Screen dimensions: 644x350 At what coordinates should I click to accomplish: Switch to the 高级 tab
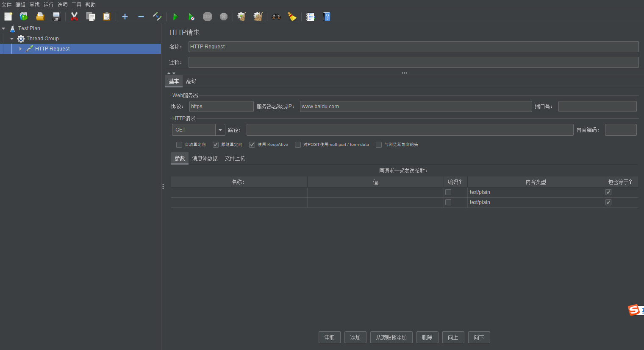coord(191,81)
